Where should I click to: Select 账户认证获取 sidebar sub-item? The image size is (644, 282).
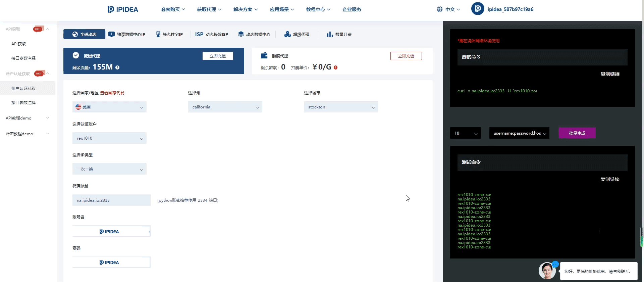click(28, 88)
